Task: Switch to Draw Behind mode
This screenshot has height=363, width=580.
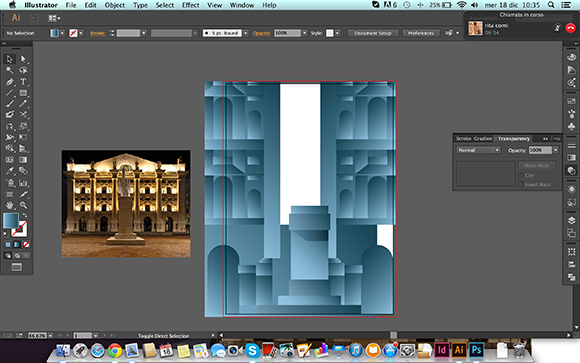Action: pos(17,255)
